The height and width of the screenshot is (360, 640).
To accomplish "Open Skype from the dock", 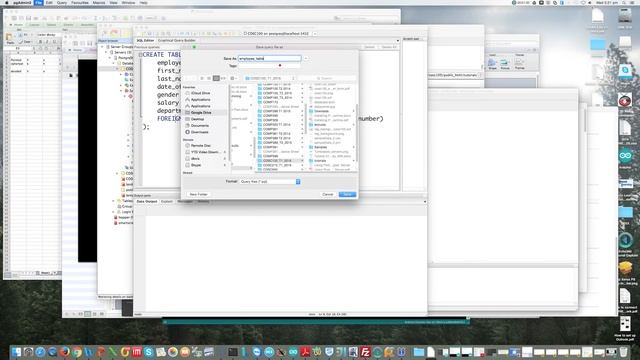I will (149, 352).
